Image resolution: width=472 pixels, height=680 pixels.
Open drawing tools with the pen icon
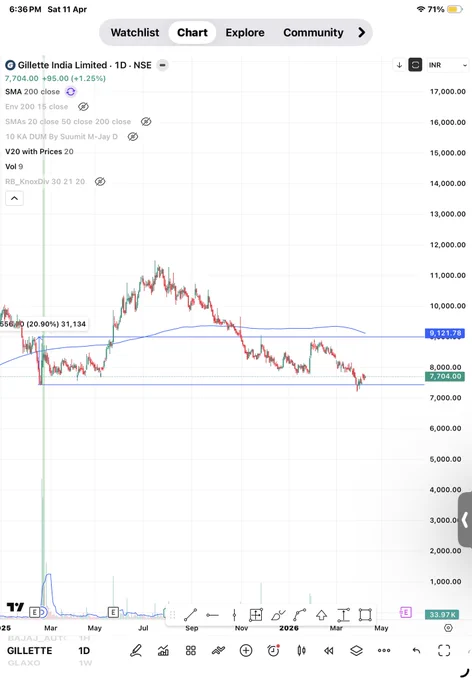[x=136, y=650]
